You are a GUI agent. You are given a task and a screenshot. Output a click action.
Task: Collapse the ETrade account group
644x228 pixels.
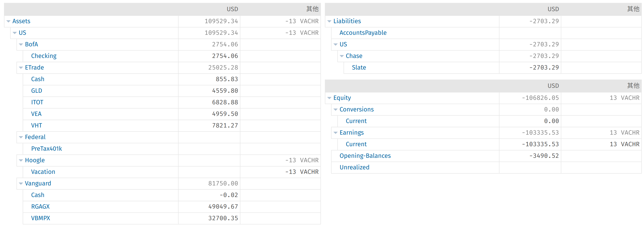tap(21, 68)
